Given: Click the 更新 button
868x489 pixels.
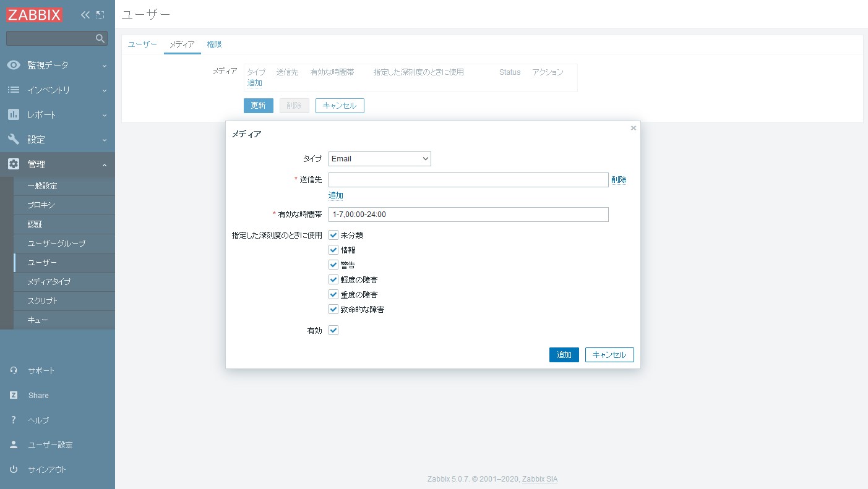Looking at the screenshot, I should click(259, 106).
